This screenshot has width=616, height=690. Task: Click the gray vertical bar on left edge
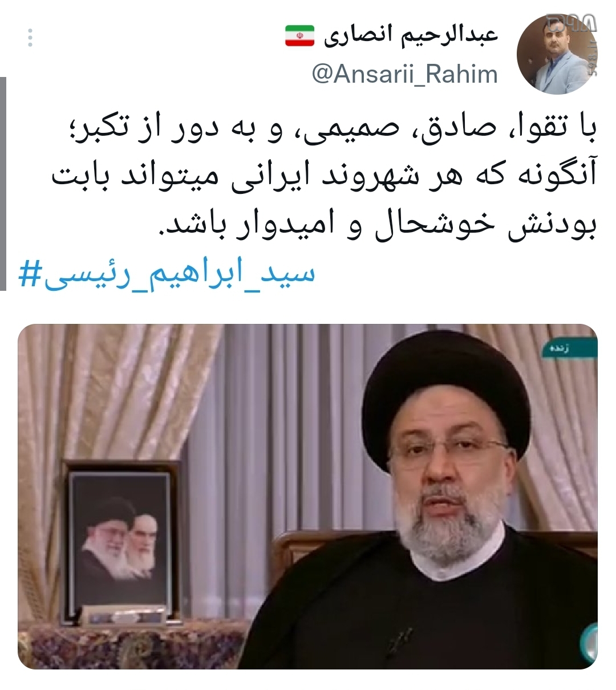click(x=3, y=184)
